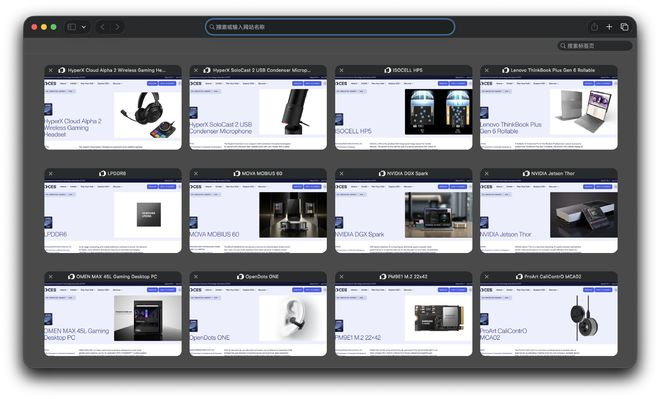Viewport: 660px width, 399px height.
Task: Open HyperX SoloCast 2 microphone thumbnail
Action: [x=258, y=112]
